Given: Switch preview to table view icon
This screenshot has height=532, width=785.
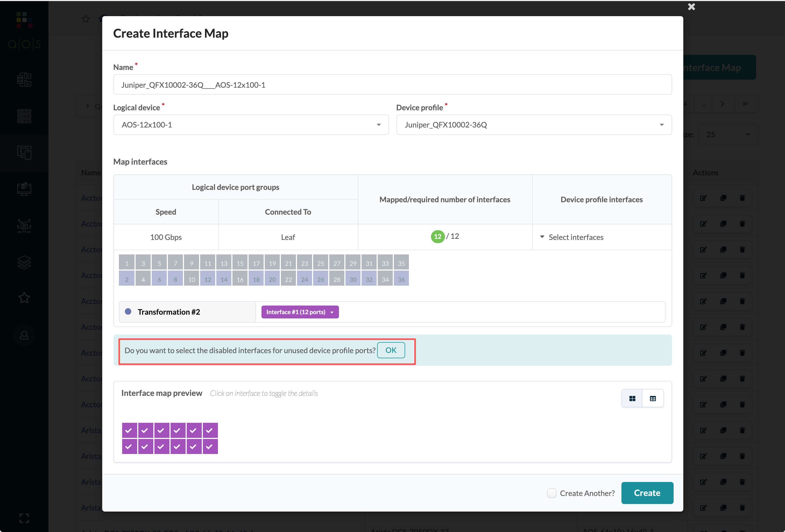Looking at the screenshot, I should 653,399.
